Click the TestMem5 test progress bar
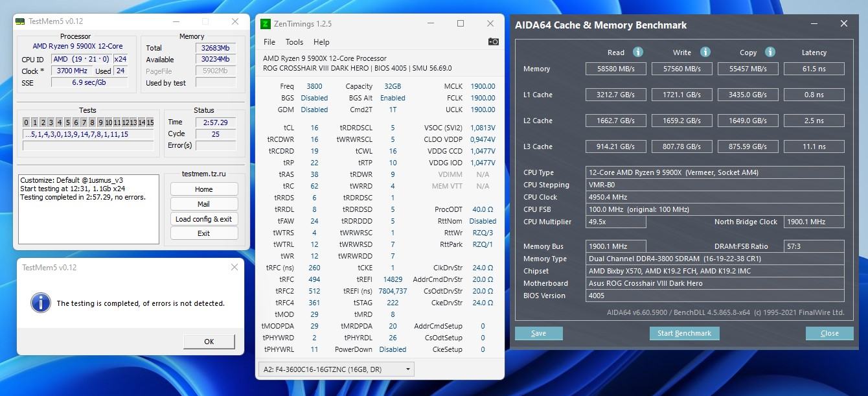 coord(88,144)
